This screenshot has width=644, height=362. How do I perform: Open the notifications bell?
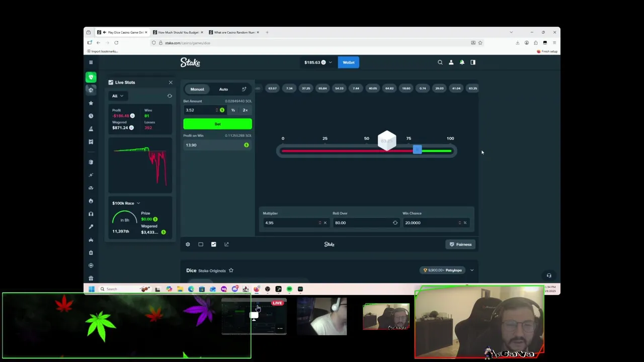[x=462, y=62]
